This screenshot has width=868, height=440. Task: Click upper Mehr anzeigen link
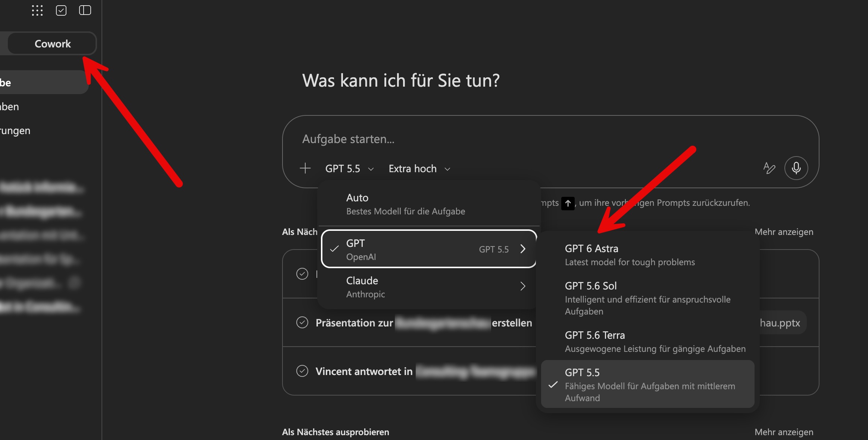coord(784,232)
